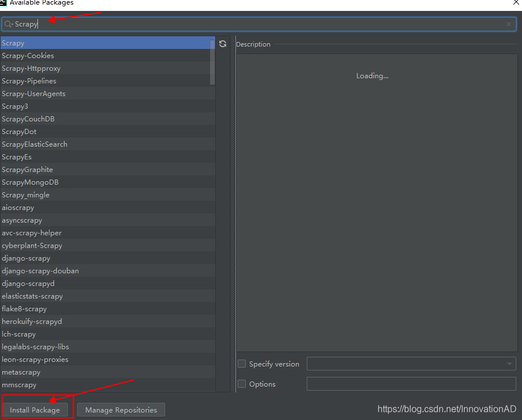Image resolution: width=522 pixels, height=420 pixels.
Task: Click the Manage Repositories button
Action: (x=121, y=410)
